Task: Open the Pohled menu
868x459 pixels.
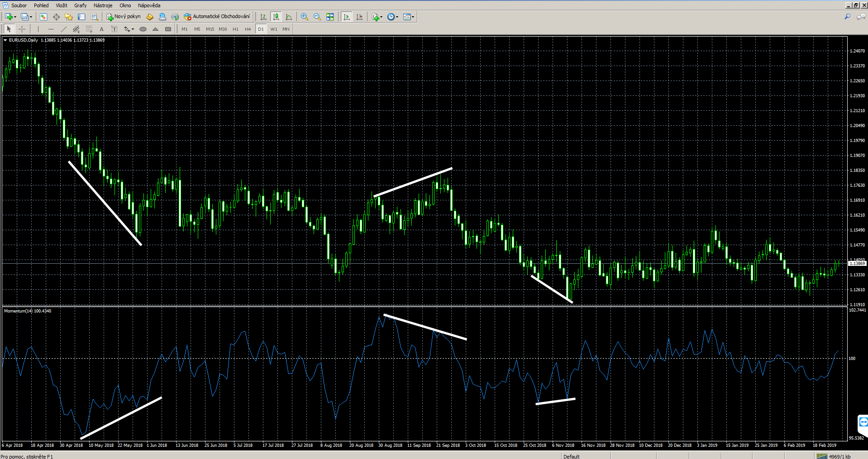Action: [x=41, y=5]
